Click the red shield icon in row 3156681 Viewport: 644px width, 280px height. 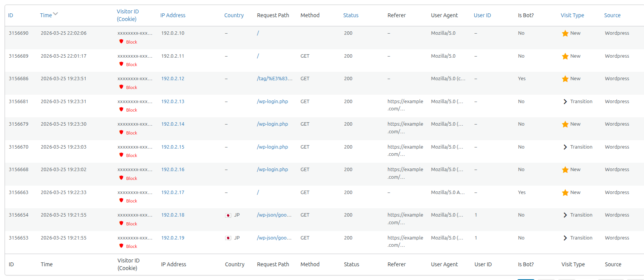[122, 110]
